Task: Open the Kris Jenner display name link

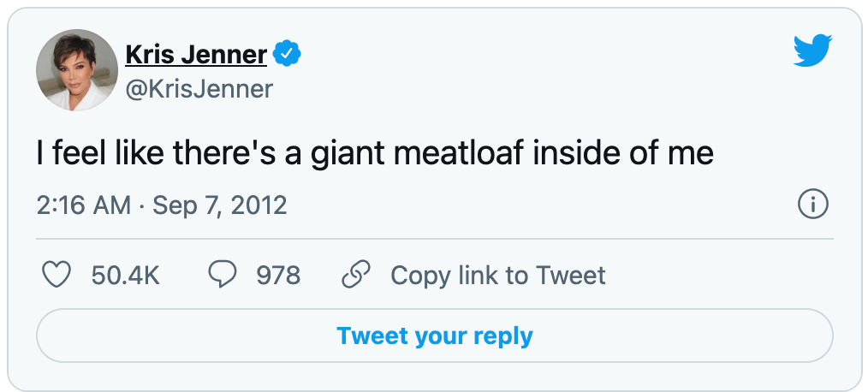Action: (x=196, y=55)
